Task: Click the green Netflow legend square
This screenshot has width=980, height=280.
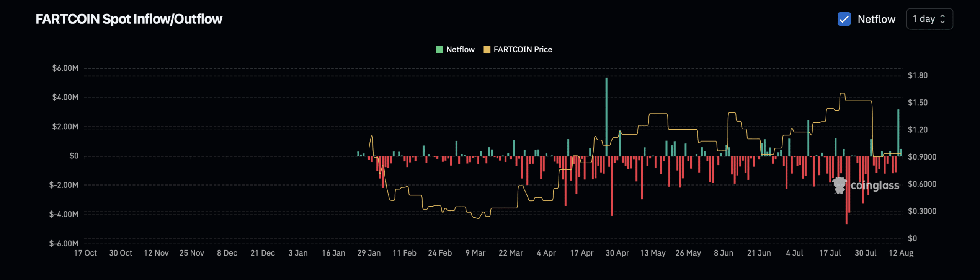Action: [x=439, y=50]
